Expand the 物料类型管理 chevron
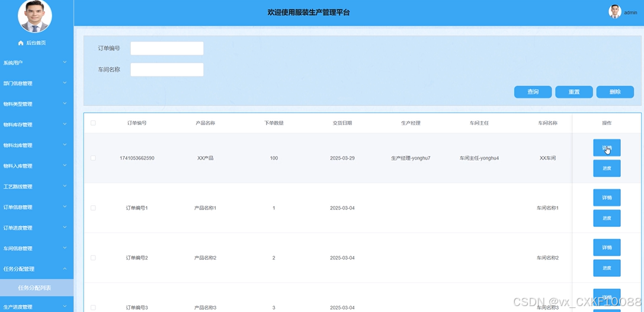This screenshot has width=644, height=312. click(x=65, y=103)
